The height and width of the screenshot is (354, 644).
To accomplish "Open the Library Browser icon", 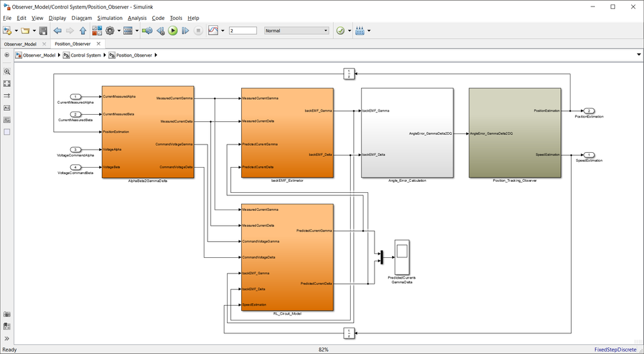I will (x=97, y=30).
